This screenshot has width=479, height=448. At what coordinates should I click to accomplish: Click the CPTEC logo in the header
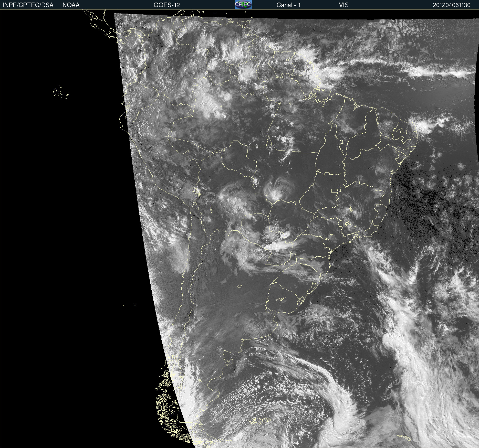(x=243, y=5)
